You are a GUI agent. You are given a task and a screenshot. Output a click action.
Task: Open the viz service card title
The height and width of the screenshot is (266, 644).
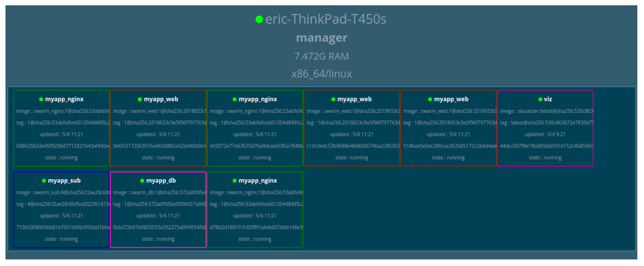point(548,99)
